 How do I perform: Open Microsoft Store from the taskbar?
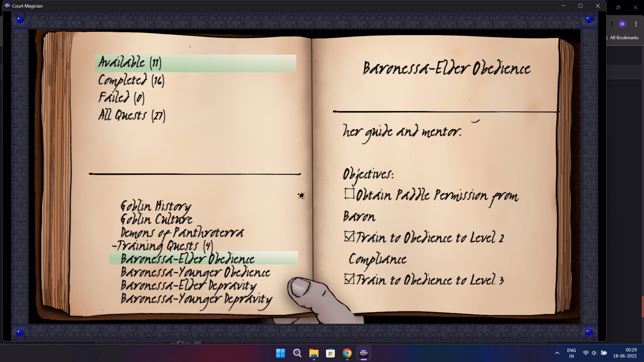pyautogui.click(x=330, y=353)
